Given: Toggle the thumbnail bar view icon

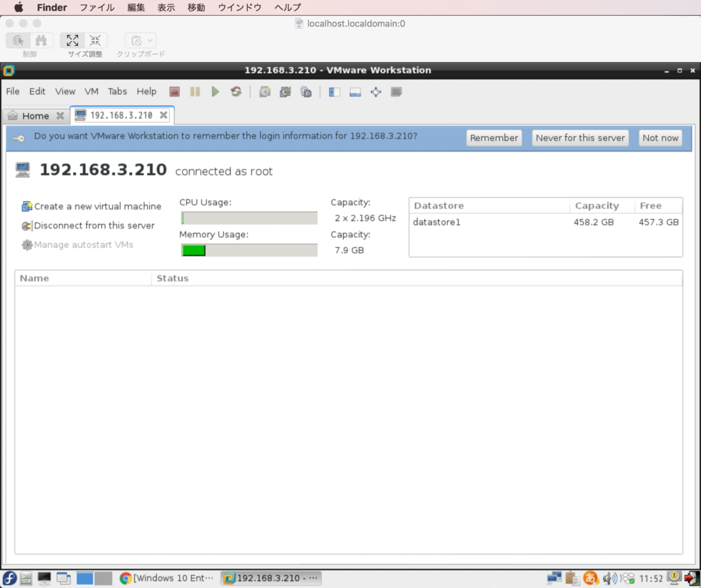Looking at the screenshot, I should tap(355, 92).
